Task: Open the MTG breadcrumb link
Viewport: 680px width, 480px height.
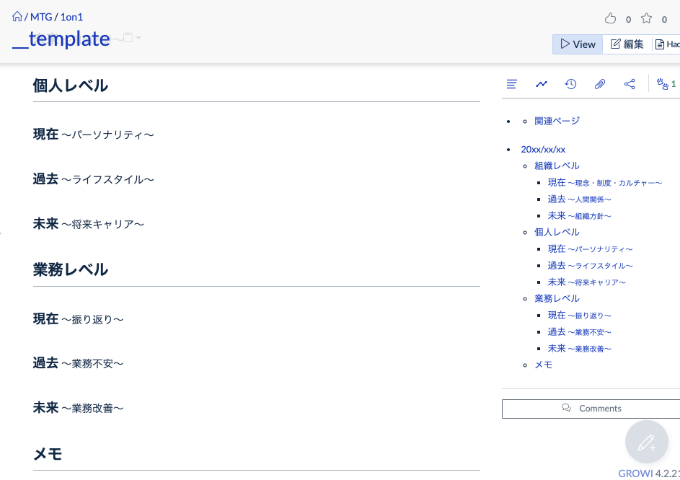Action: pyautogui.click(x=41, y=17)
